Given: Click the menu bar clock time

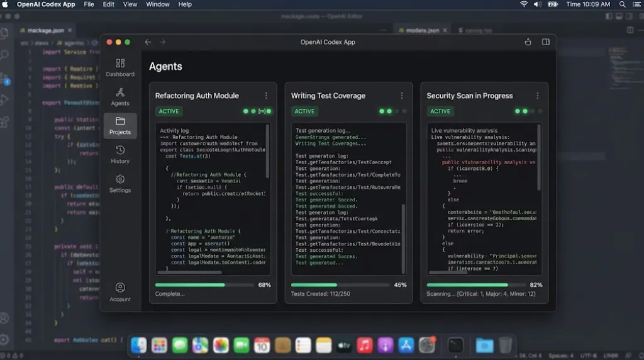Looking at the screenshot, I should tap(588, 4).
